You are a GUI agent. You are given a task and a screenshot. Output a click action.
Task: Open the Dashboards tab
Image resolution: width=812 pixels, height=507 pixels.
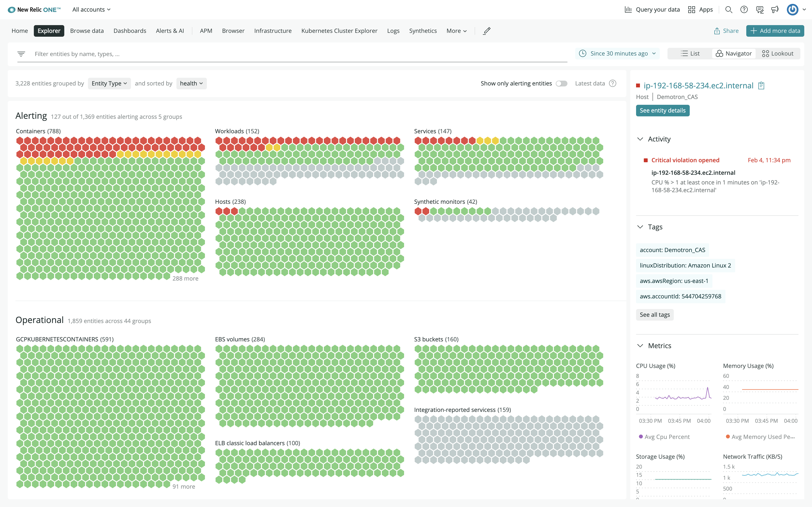tap(130, 31)
